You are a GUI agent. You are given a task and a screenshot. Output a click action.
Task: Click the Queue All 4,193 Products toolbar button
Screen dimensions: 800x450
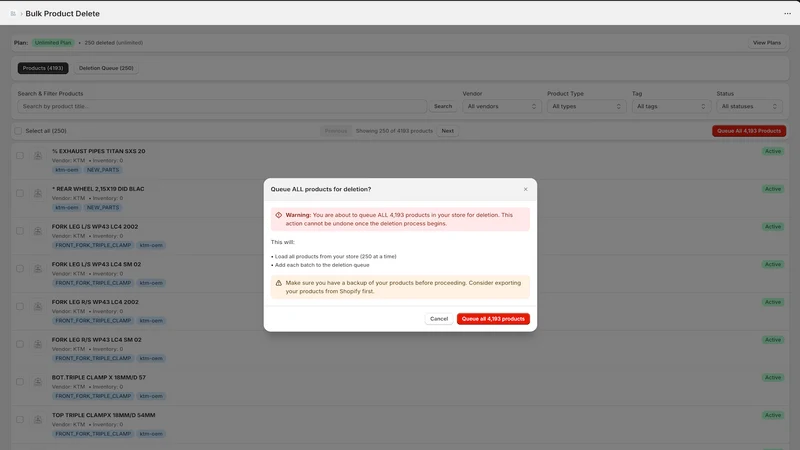[x=749, y=131]
